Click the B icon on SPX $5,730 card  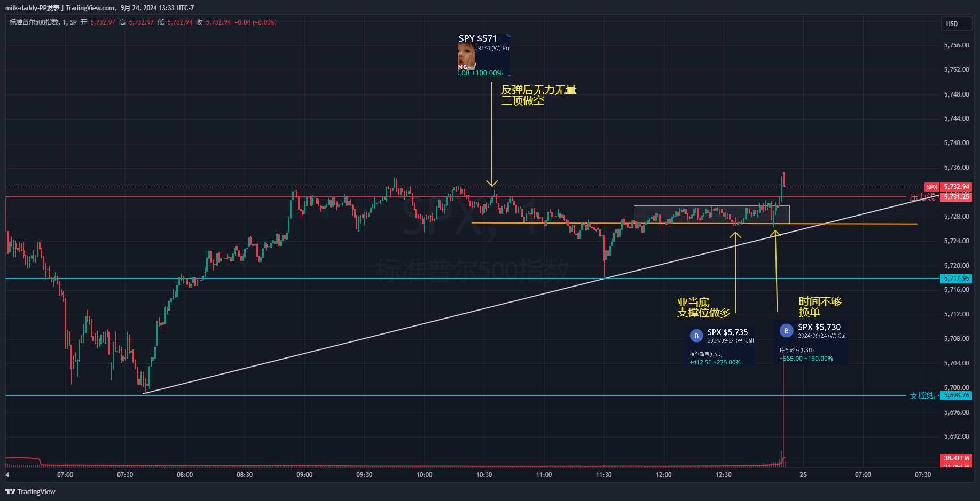[x=786, y=331]
